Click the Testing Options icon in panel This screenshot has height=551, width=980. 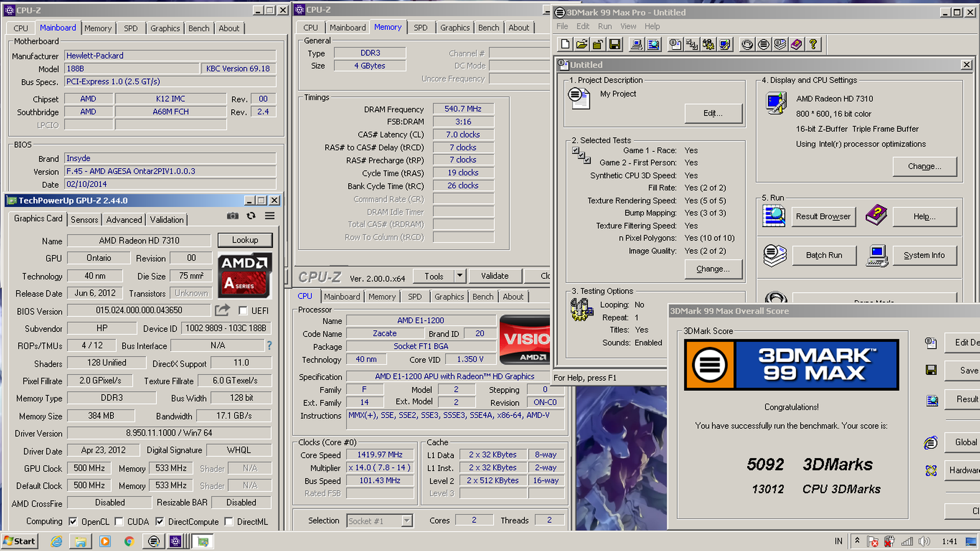[x=581, y=310]
